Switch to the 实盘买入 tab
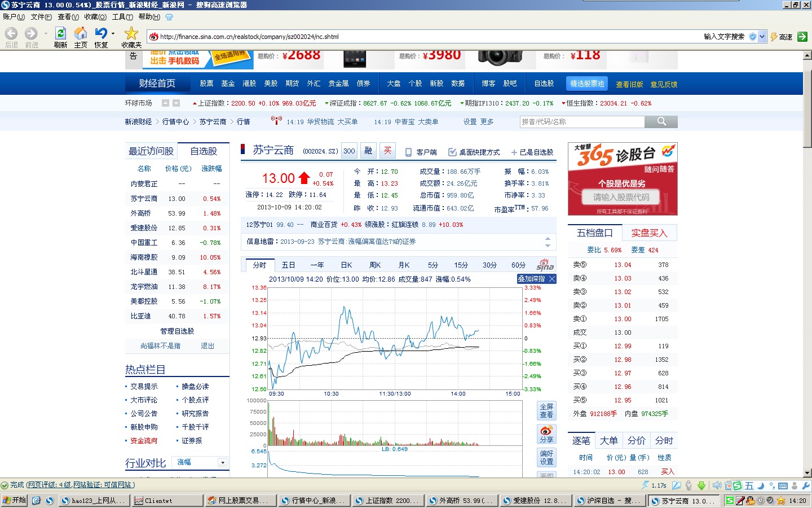 click(x=649, y=233)
